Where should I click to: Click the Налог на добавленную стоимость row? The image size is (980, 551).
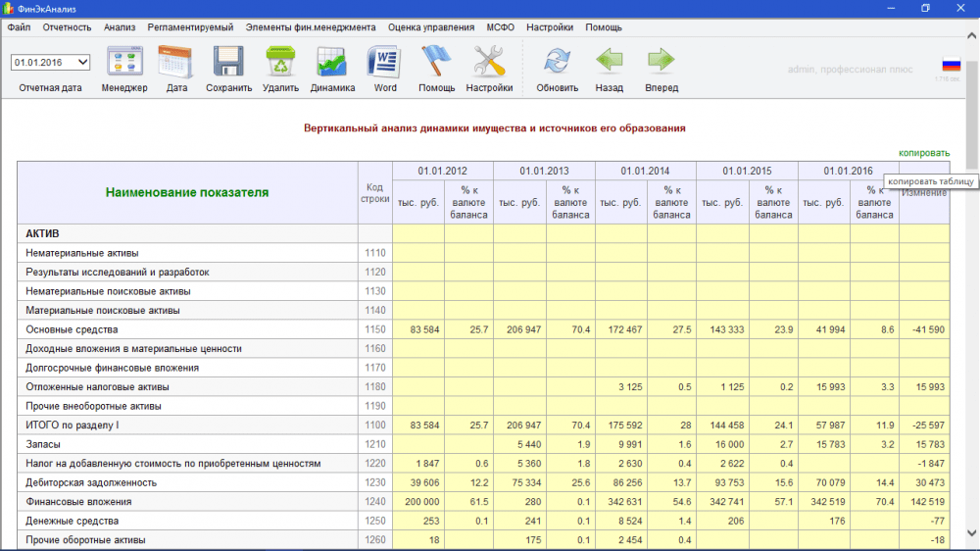(173, 464)
